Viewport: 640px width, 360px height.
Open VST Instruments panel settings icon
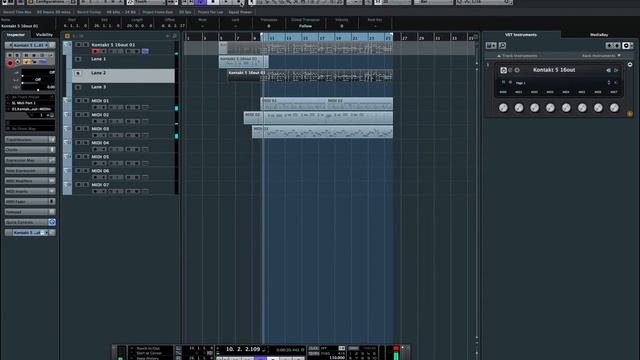626,46
